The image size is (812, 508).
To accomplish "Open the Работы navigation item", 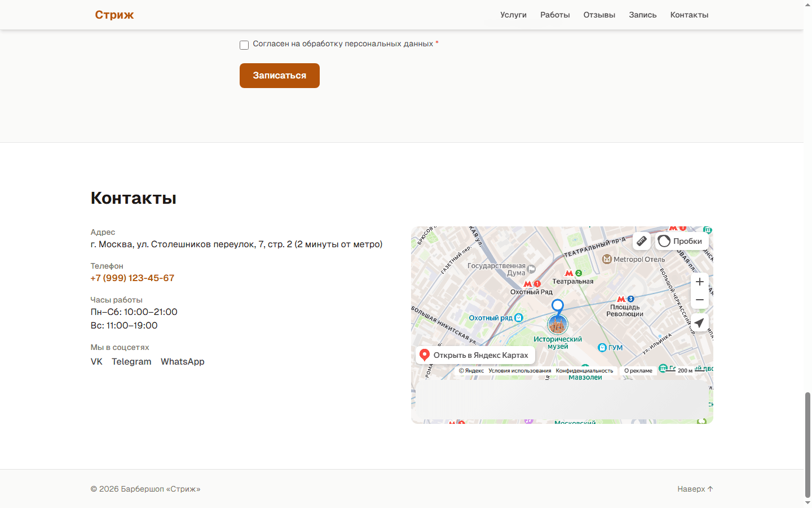I will (x=555, y=15).
